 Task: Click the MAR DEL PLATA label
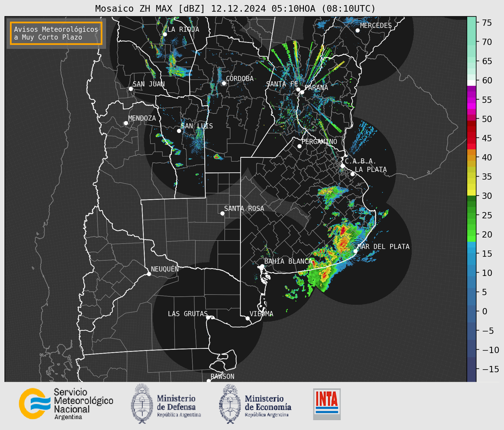click(383, 247)
